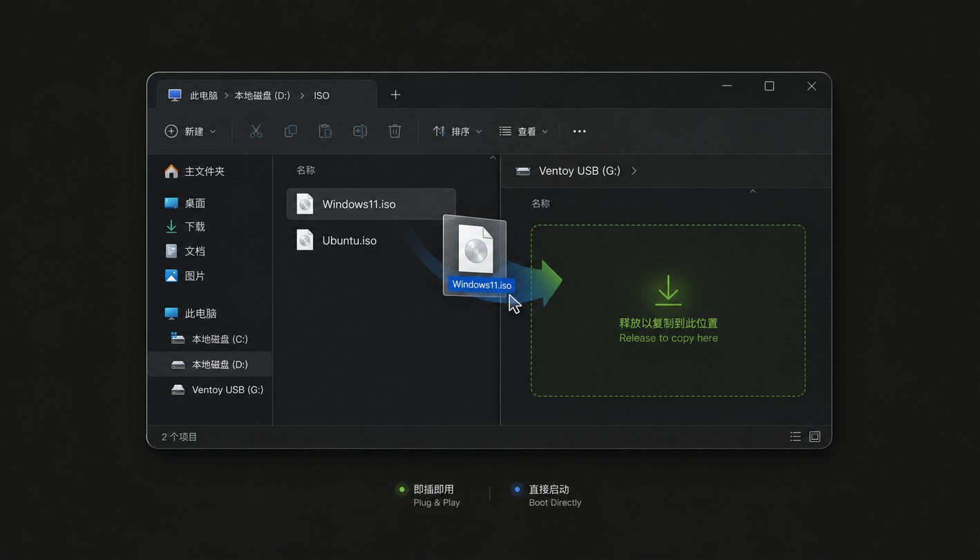
Task: Select 本地磁盘 (C:) in sidebar
Action: click(209, 339)
